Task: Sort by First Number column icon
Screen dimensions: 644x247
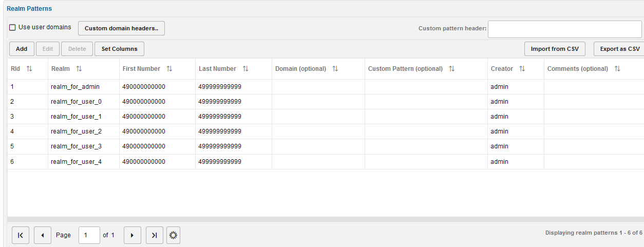Action: [169, 69]
